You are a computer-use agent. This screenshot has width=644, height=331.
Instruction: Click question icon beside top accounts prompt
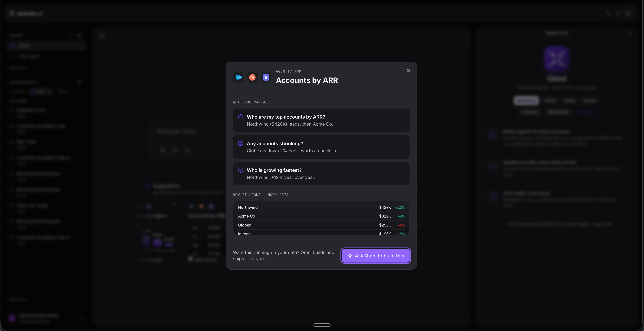coord(240,117)
